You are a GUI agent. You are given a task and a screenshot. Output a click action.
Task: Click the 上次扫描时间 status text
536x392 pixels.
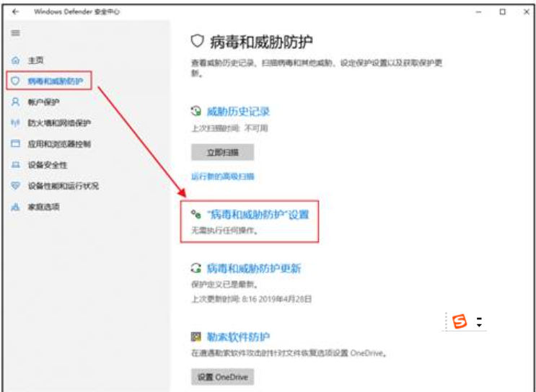(x=229, y=128)
